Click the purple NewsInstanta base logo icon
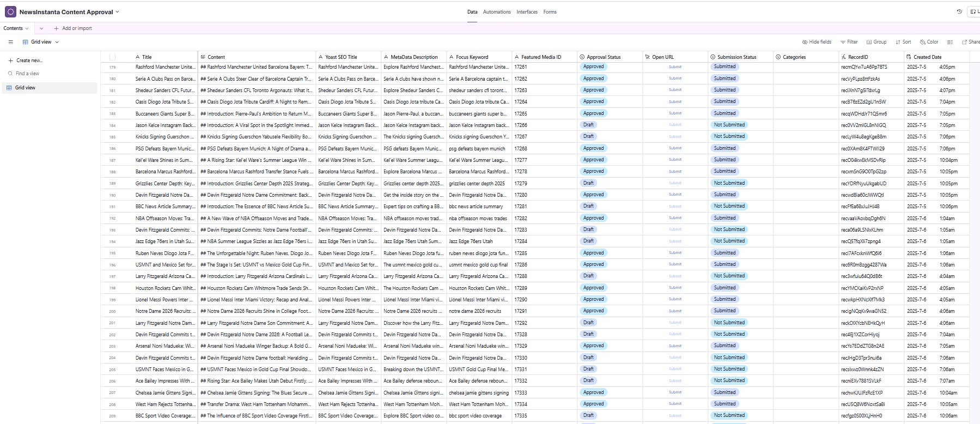This screenshot has width=980, height=424. pos(10,11)
